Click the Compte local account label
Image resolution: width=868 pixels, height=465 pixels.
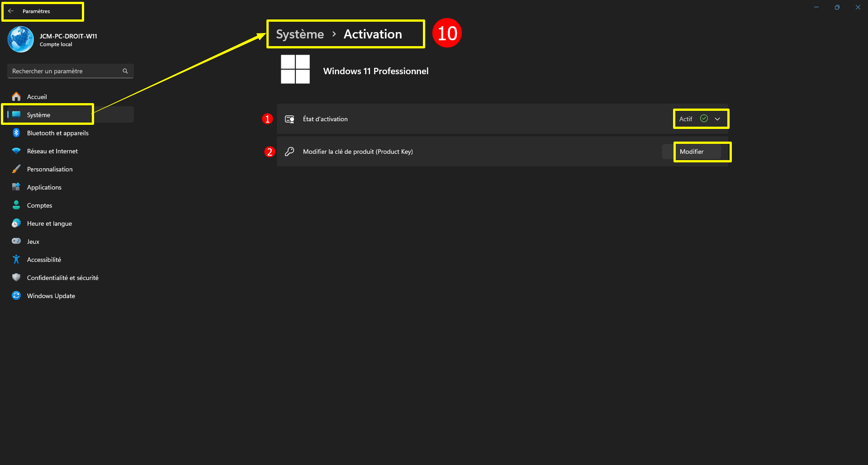click(x=56, y=44)
